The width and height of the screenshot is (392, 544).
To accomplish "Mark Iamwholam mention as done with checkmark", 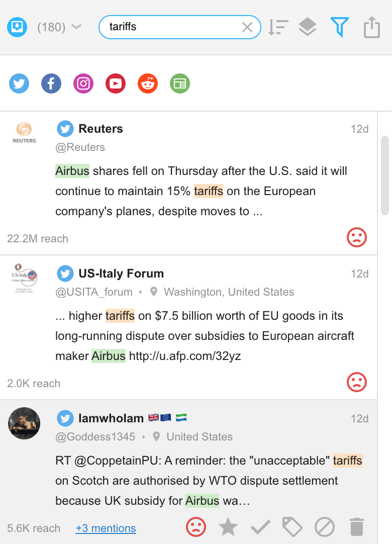I will (260, 527).
